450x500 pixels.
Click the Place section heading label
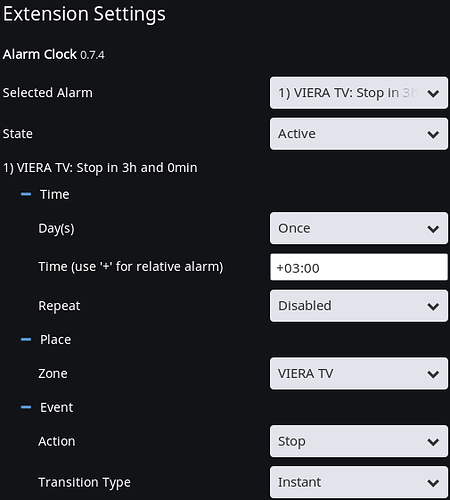[55, 340]
